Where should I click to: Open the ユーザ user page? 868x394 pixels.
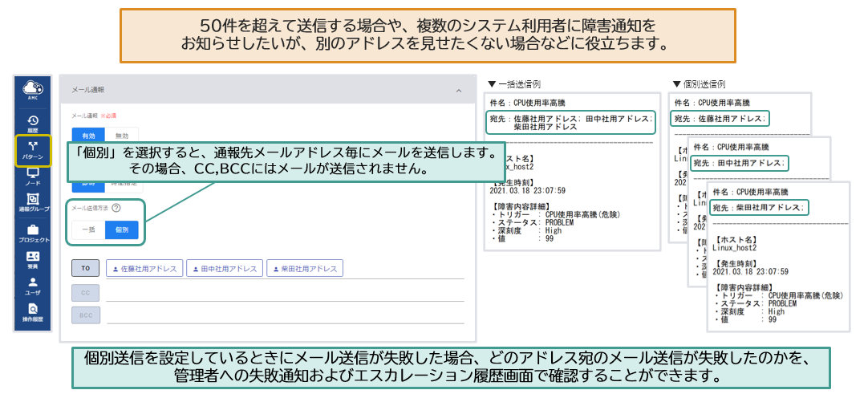coord(33,286)
